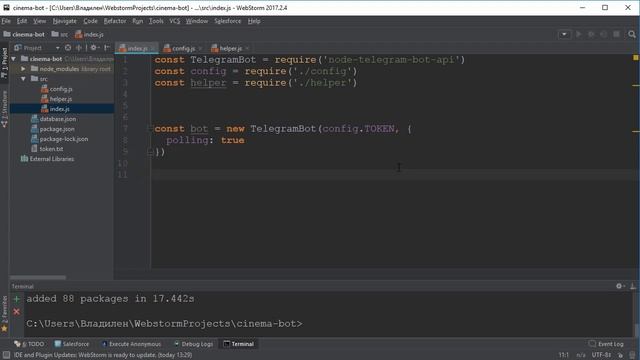This screenshot has width=640, height=360.
Task: Hide the Project panel with the pin icon
Action: pos(107,48)
